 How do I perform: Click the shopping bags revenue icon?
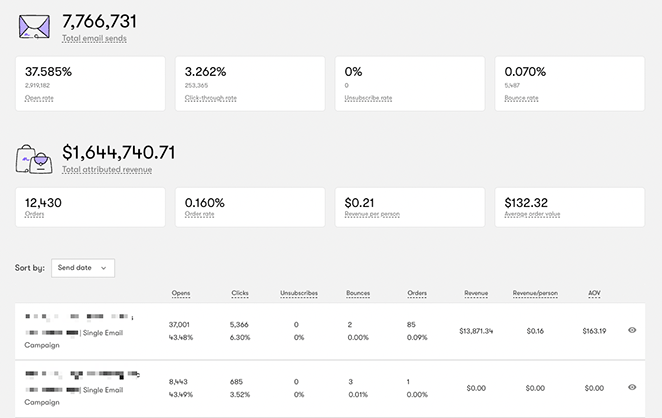[x=36, y=157]
